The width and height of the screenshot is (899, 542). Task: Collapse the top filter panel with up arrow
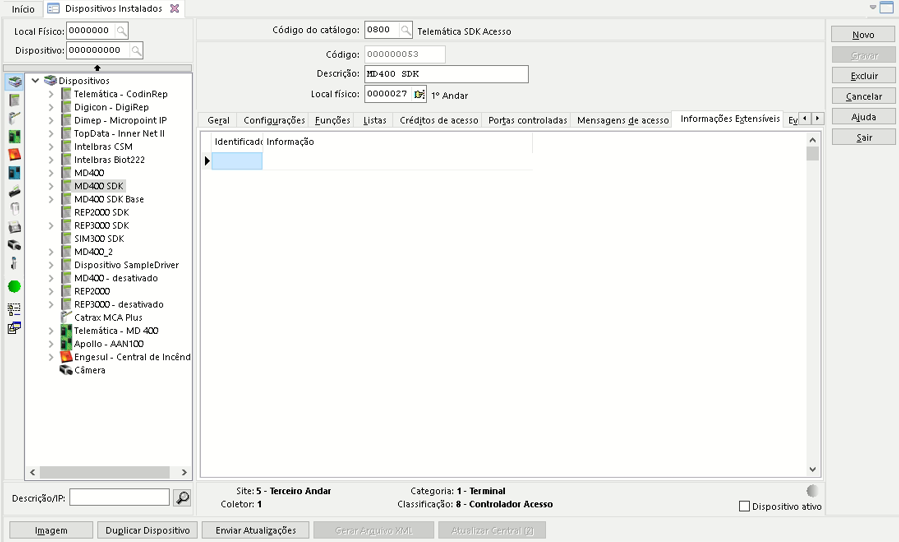pyautogui.click(x=97, y=68)
